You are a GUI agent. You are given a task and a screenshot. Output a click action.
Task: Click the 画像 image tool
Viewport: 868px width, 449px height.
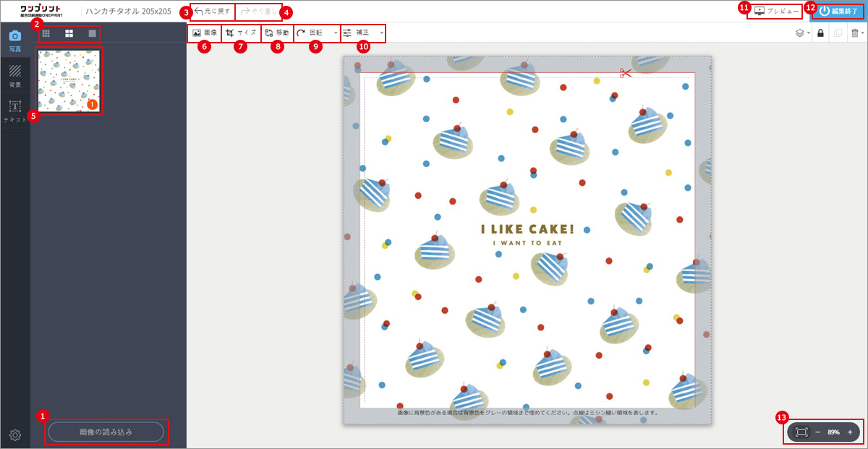204,33
